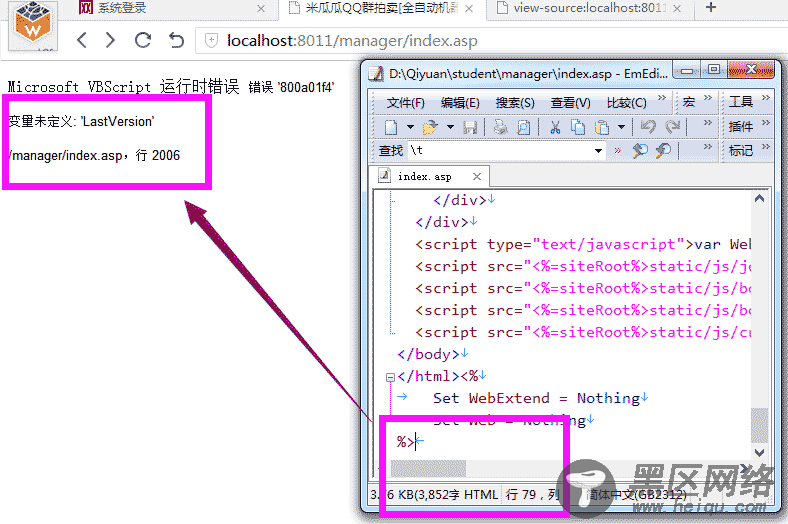788x524 pixels.
Task: Click the 行 79 status bar entry
Action: click(x=532, y=495)
